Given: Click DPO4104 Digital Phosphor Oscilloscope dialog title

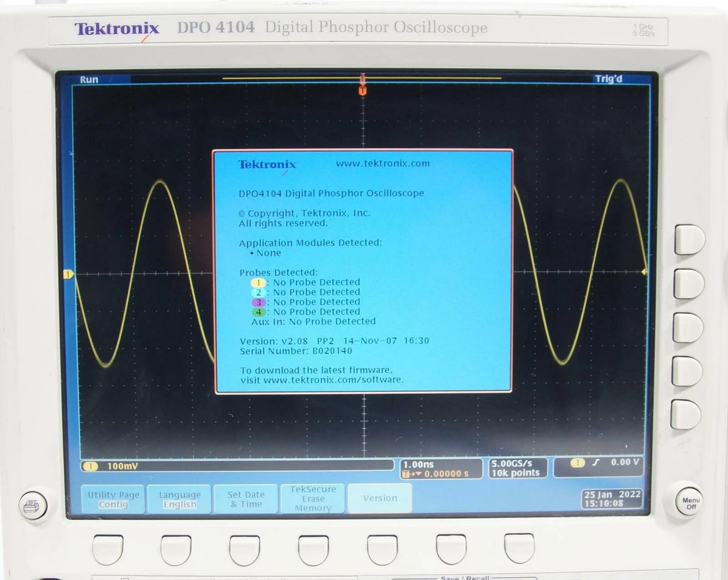Looking at the screenshot, I should [x=331, y=194].
